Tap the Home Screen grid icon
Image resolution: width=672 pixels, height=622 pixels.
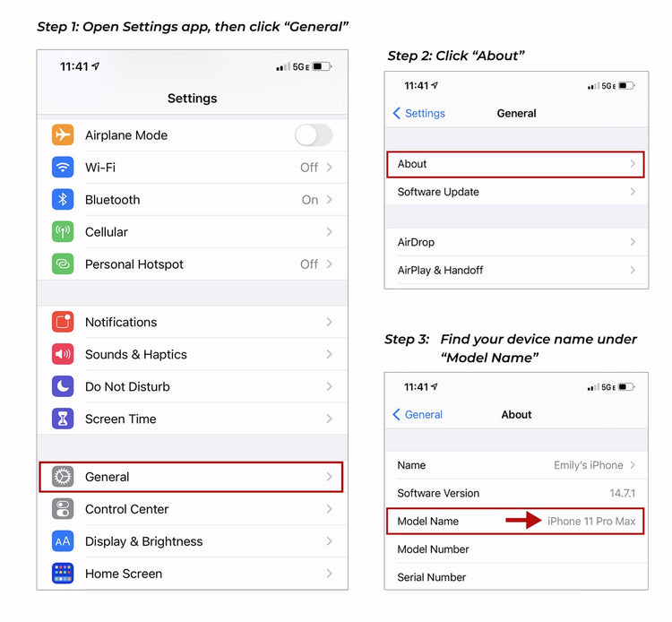coord(63,574)
